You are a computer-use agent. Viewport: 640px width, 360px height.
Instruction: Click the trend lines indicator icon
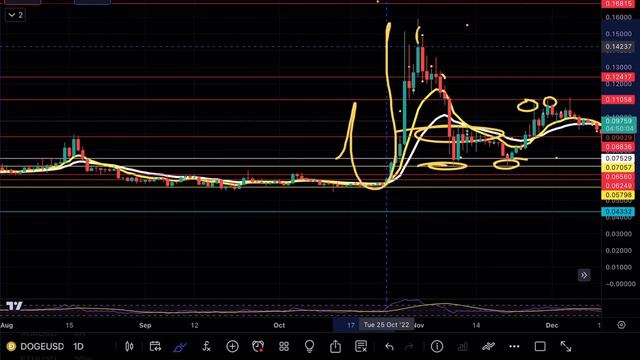click(488, 347)
